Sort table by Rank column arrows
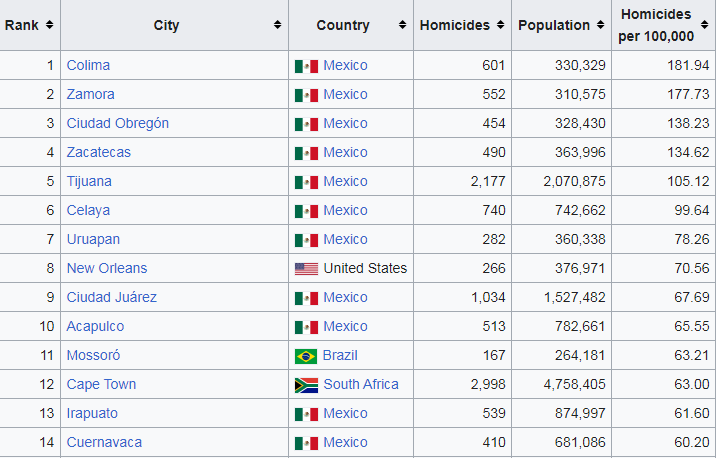Image resolution: width=716 pixels, height=458 pixels. coord(49,25)
